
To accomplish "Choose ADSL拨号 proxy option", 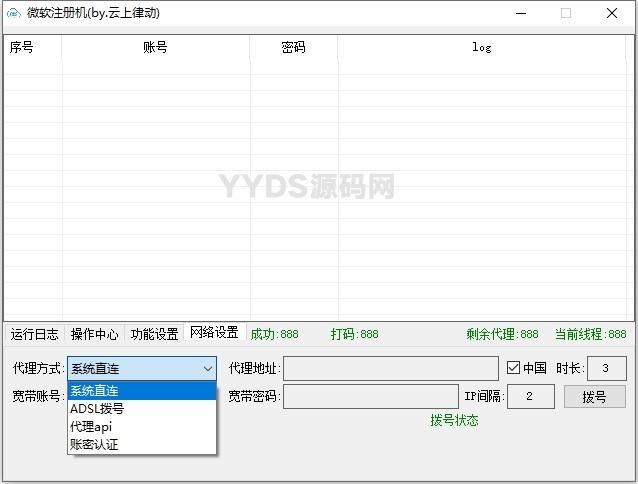I will (x=141, y=409).
